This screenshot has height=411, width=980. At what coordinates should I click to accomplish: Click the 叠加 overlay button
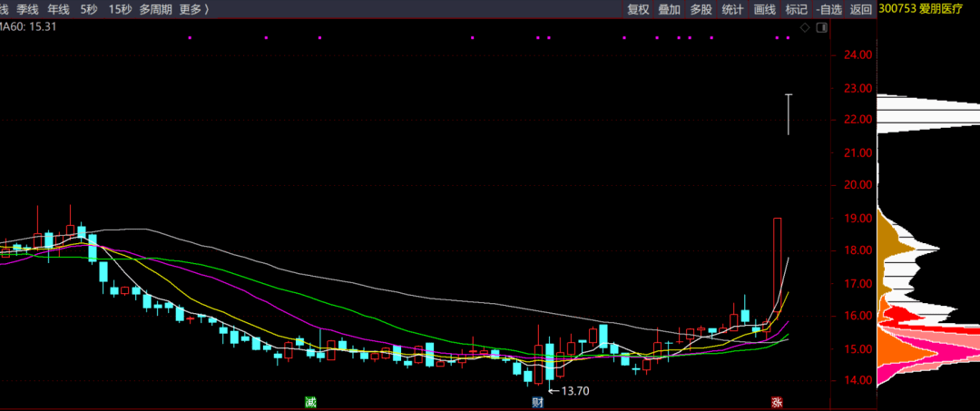pos(670,9)
